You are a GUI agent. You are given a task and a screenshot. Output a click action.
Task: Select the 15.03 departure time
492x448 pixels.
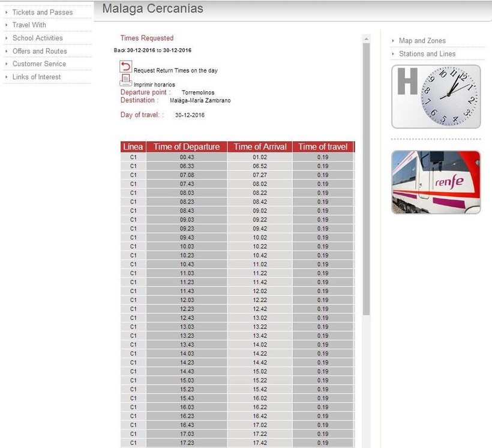[187, 380]
